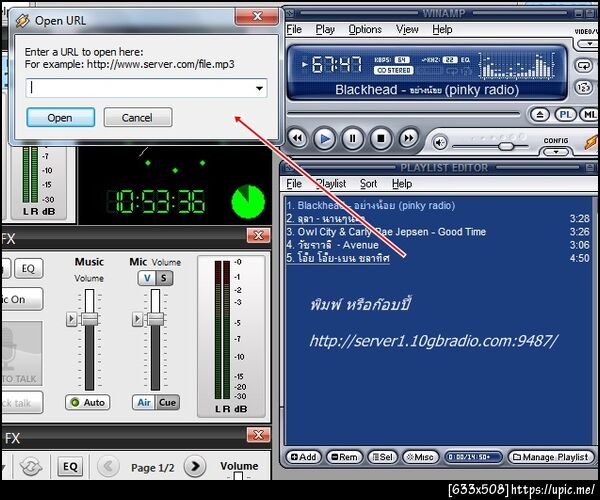Close the Open URL dialog
Image resolution: width=600 pixels, height=500 pixels.
click(257, 16)
